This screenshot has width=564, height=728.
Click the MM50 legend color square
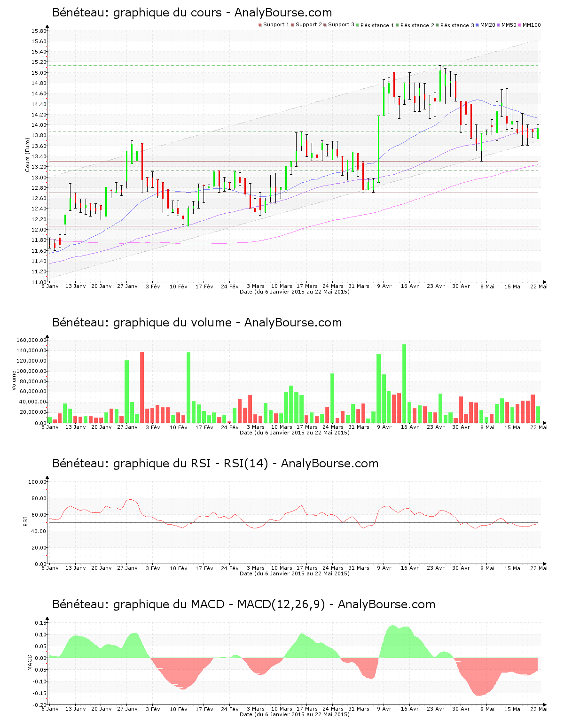pyautogui.click(x=499, y=25)
